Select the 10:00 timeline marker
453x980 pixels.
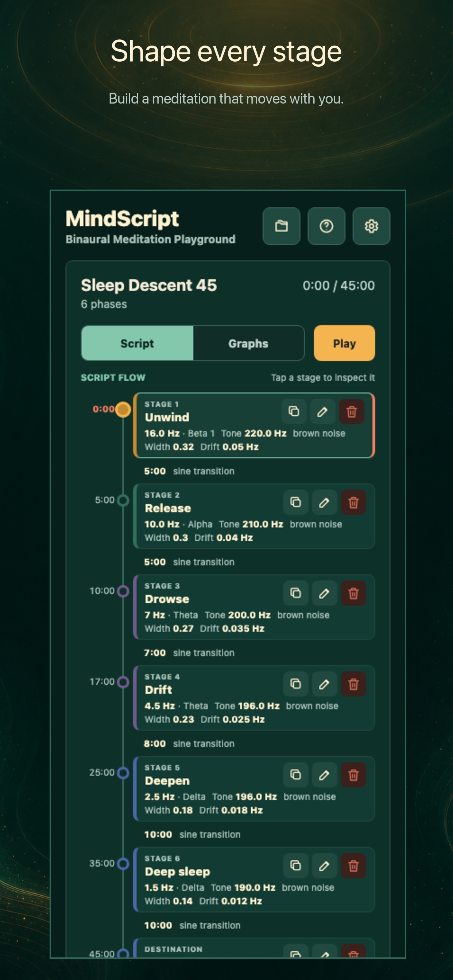123,591
